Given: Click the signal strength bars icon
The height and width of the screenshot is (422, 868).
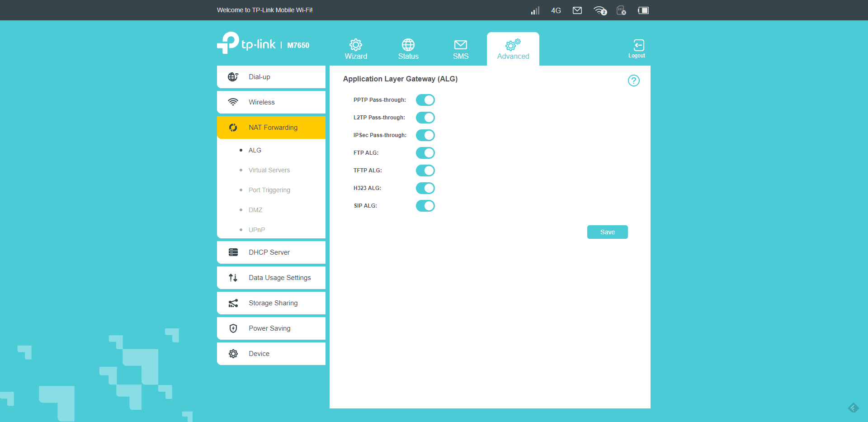Looking at the screenshot, I should pos(535,10).
